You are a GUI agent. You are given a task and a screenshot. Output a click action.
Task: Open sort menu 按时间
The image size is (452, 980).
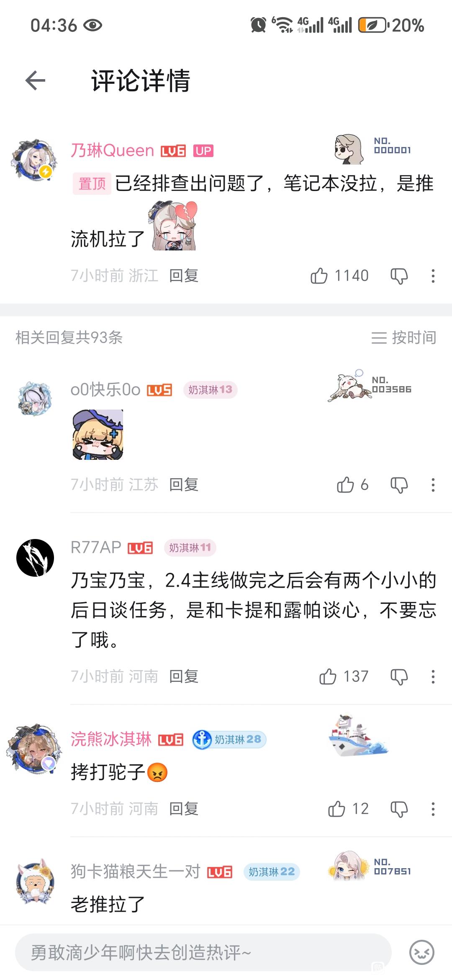tap(404, 338)
